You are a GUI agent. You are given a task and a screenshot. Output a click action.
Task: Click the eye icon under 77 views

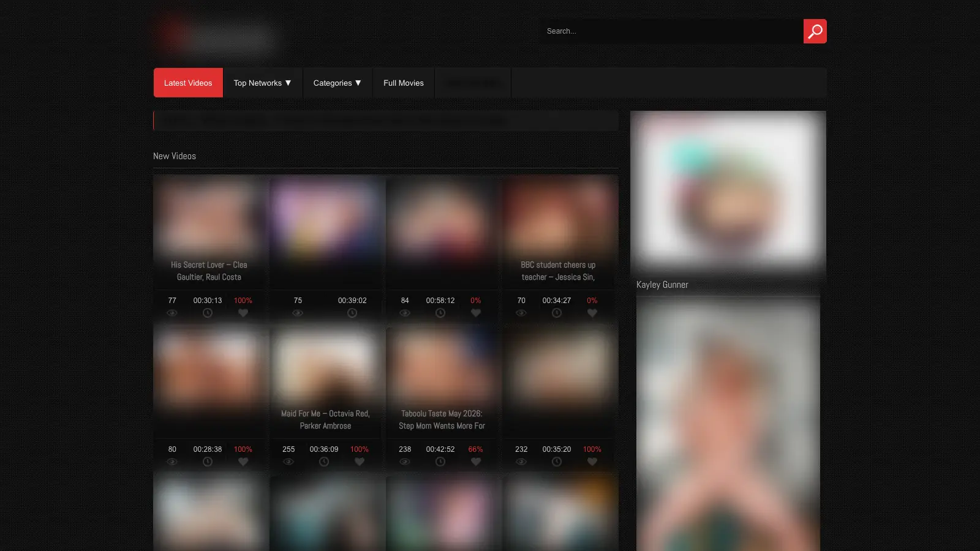click(172, 313)
